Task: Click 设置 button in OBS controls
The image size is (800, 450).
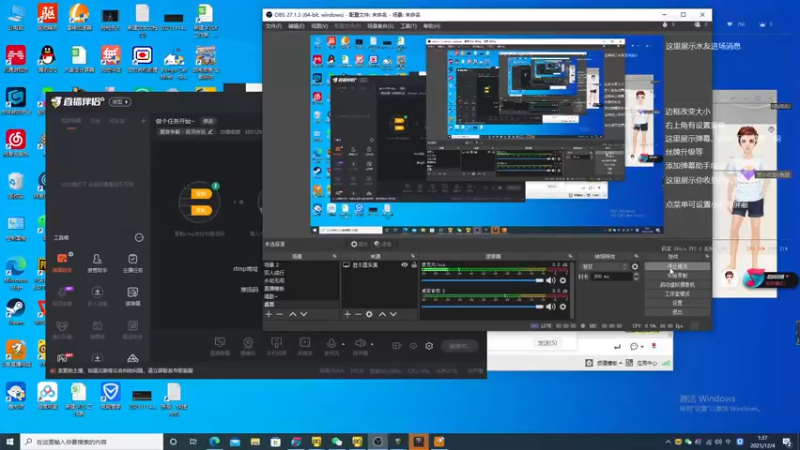Action: click(677, 303)
